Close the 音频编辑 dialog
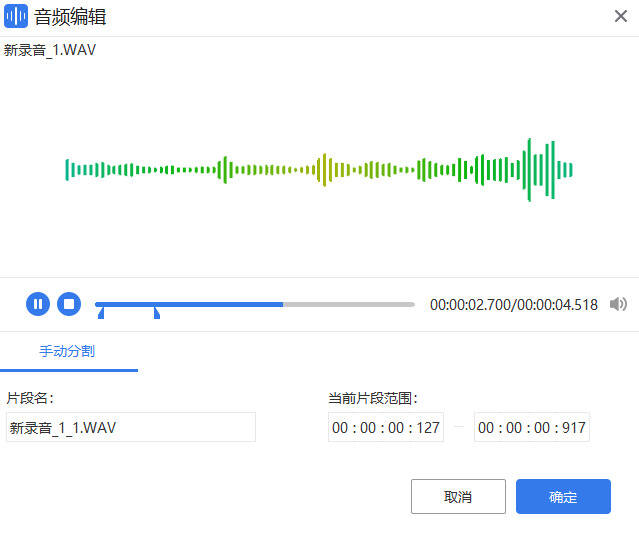 coord(621,16)
